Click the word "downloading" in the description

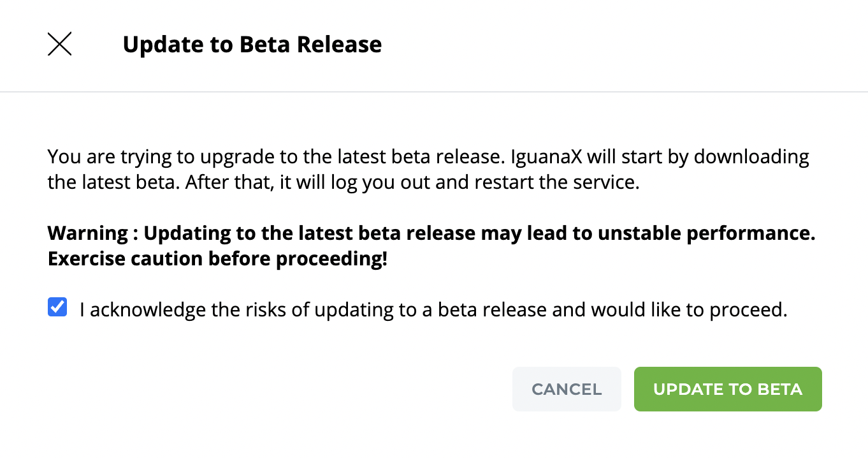pos(751,156)
